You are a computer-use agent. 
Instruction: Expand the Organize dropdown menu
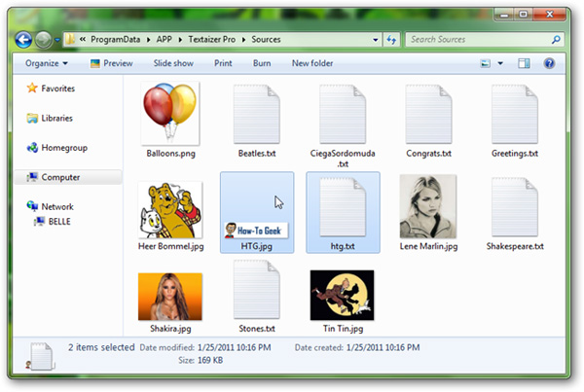tap(47, 63)
